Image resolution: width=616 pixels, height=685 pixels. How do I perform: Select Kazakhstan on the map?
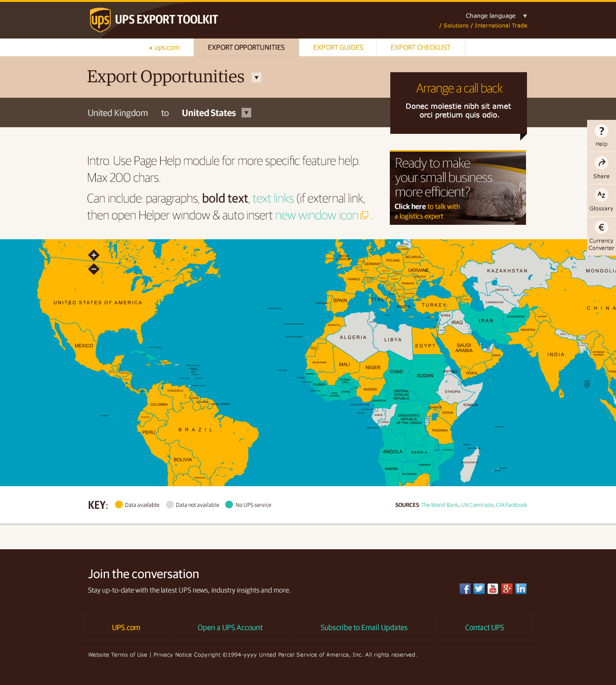coord(507,271)
